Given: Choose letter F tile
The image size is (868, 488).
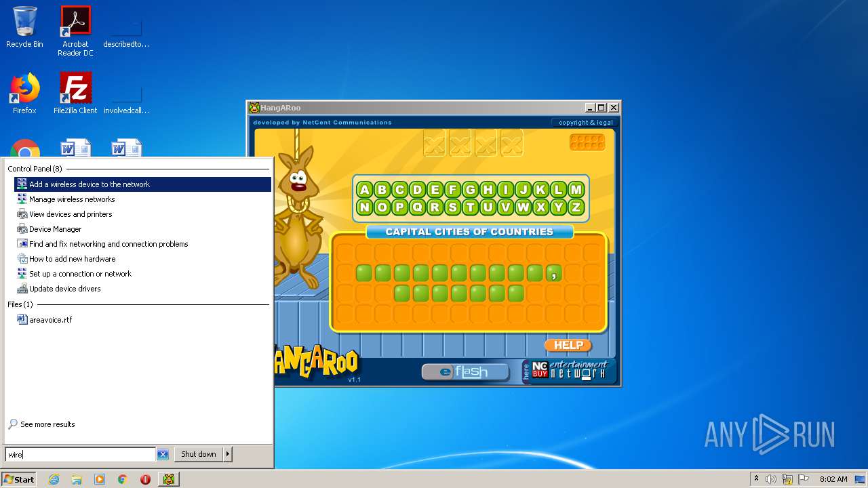Looking at the screenshot, I should point(453,190).
